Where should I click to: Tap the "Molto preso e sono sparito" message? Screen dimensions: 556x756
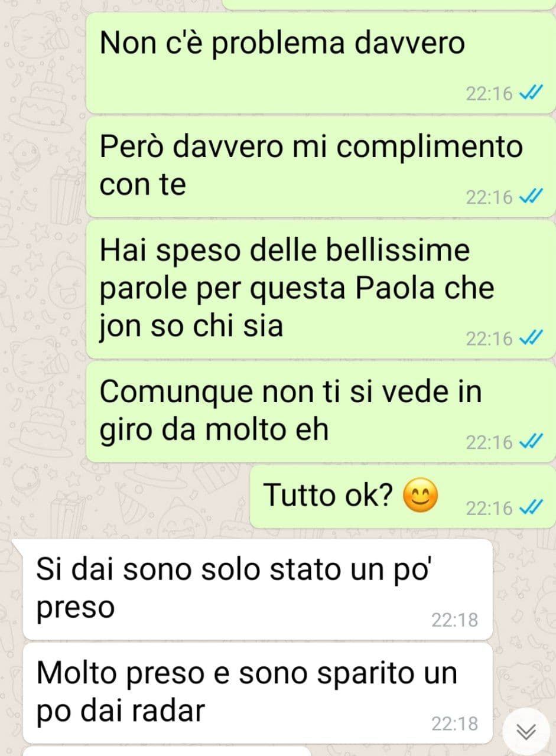[258, 693]
